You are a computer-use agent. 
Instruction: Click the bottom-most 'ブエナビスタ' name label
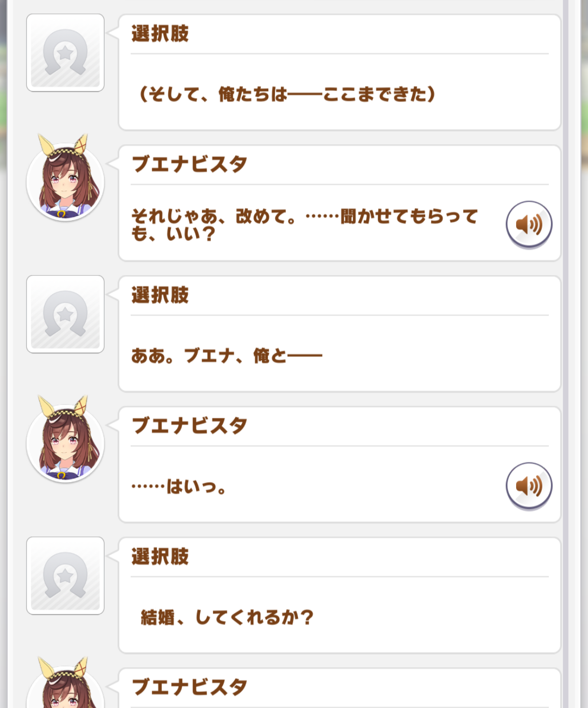coord(189,687)
